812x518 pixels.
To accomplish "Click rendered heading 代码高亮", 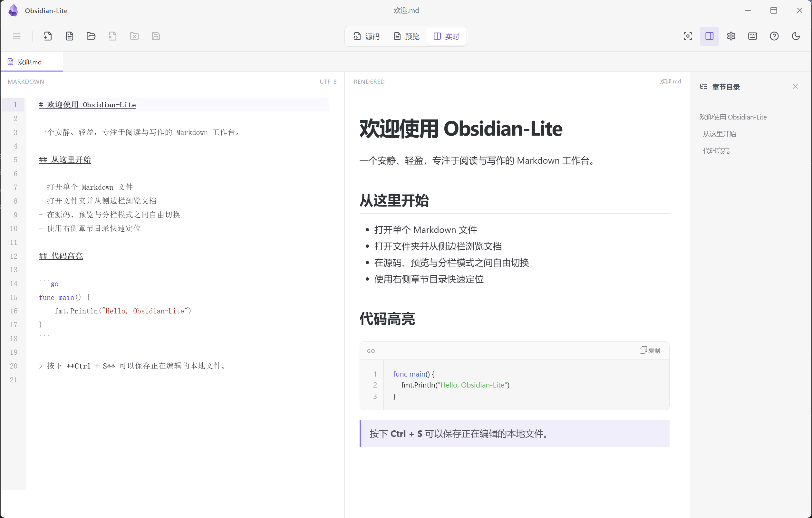I will click(387, 319).
